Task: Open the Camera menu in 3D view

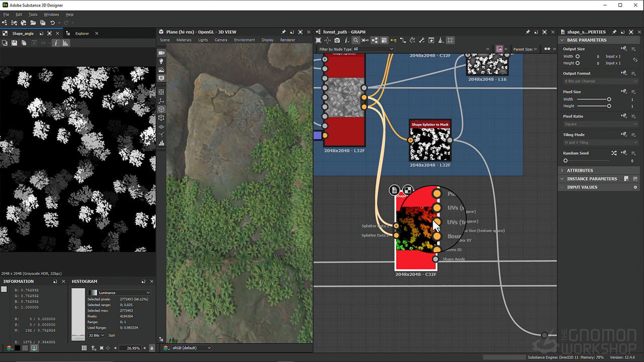Action: point(221,40)
